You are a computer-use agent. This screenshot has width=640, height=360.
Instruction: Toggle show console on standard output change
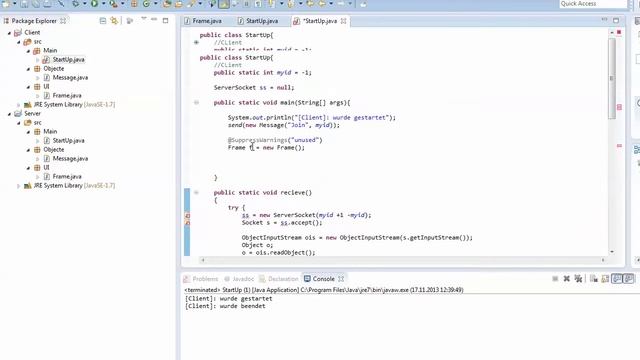coord(617,279)
